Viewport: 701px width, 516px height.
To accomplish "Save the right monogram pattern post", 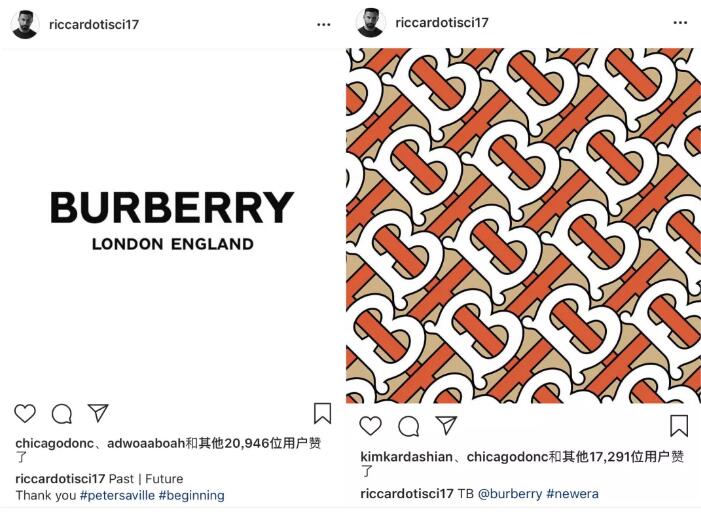I will pos(679,425).
